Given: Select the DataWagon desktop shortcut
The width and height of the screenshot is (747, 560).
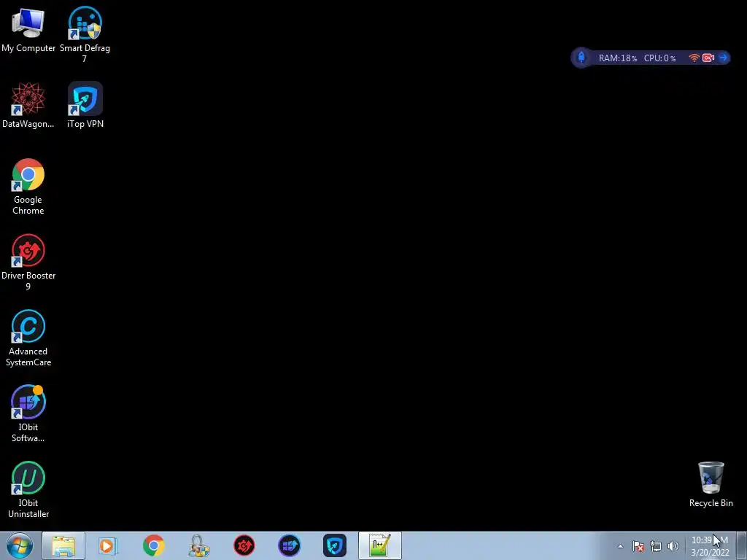Looking at the screenshot, I should 28,105.
